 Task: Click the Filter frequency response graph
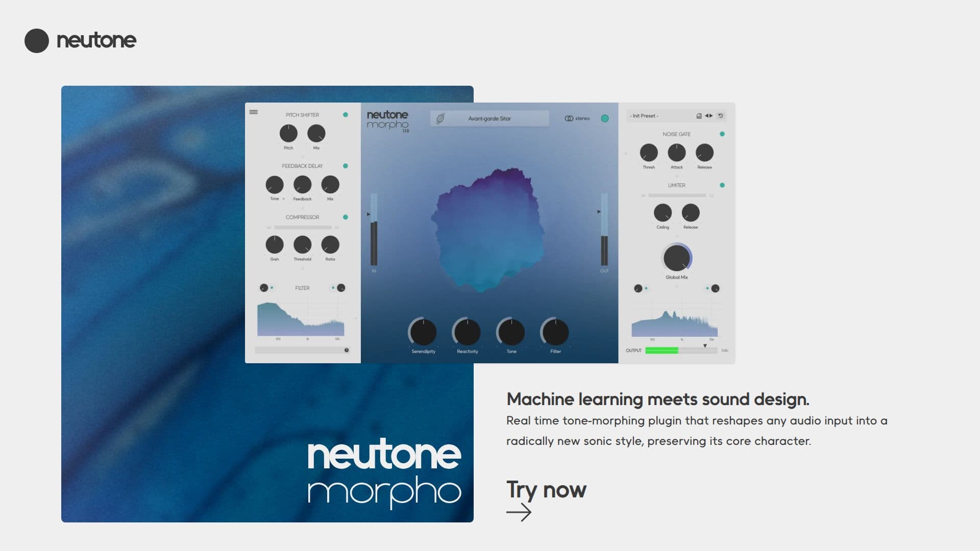[301, 319]
